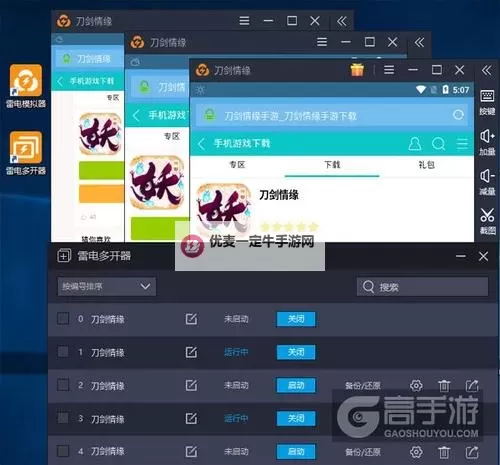500x465 pixels.
Task: Click the 刀剑情缘 game title text
Action: pyautogui.click(x=279, y=195)
